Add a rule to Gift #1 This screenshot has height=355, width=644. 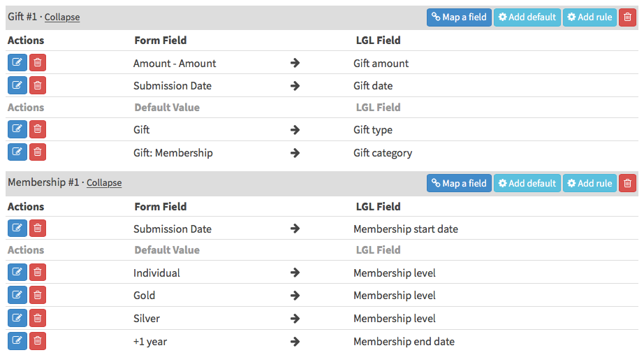[x=590, y=17]
